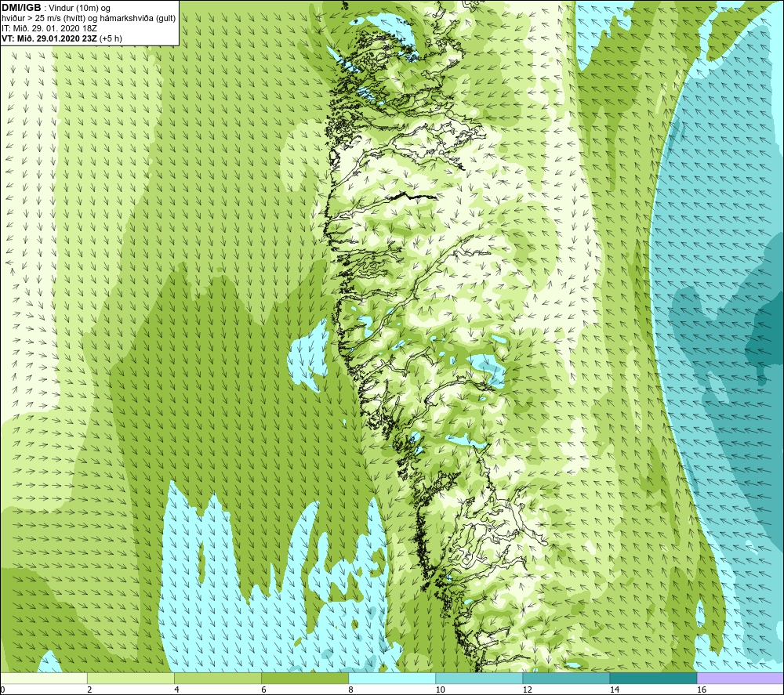The height and width of the screenshot is (695, 784).
Task: Select the turquoise 10–12 scale swatch
Action: [479, 678]
